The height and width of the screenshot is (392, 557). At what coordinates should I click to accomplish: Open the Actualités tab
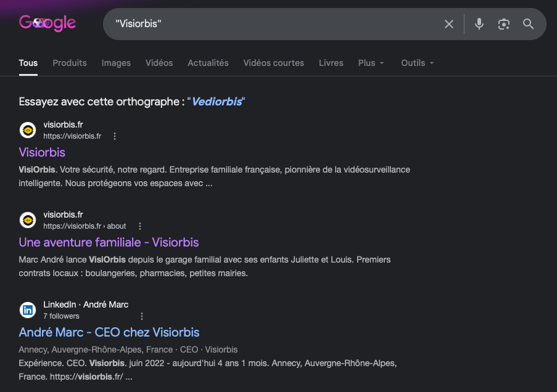[208, 63]
